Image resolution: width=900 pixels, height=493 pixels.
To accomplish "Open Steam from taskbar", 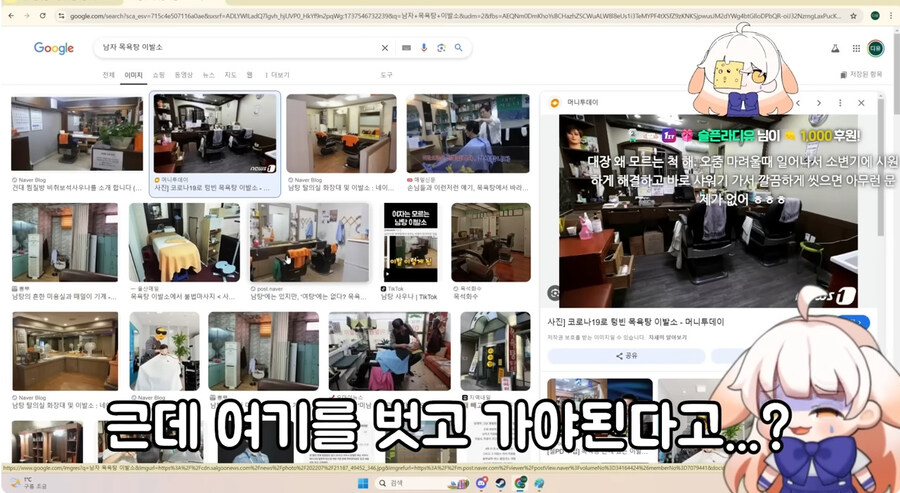I will 501,484.
